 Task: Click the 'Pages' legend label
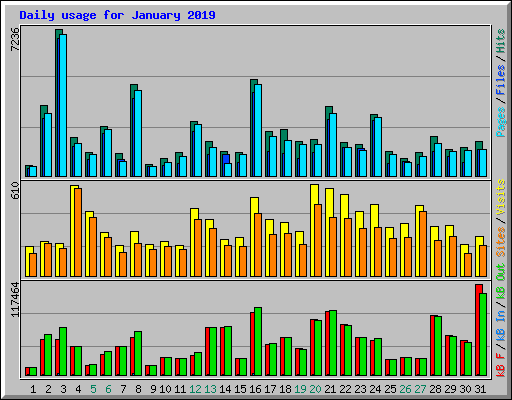(501, 122)
